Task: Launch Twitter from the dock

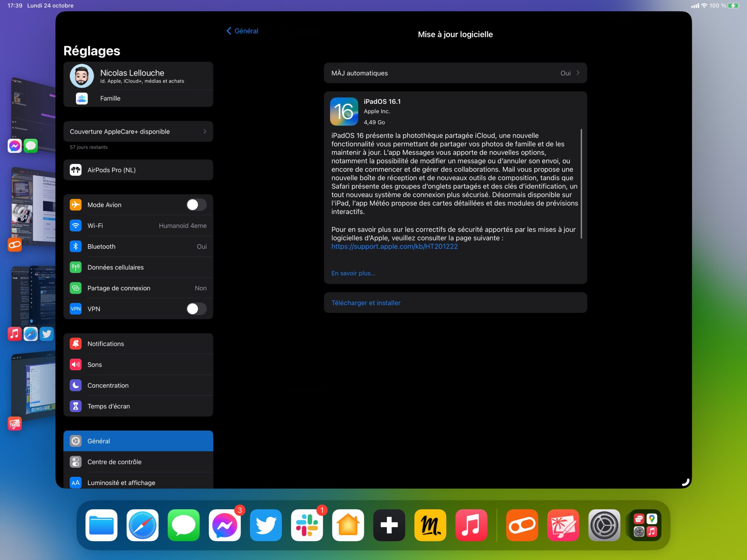Action: (266, 525)
